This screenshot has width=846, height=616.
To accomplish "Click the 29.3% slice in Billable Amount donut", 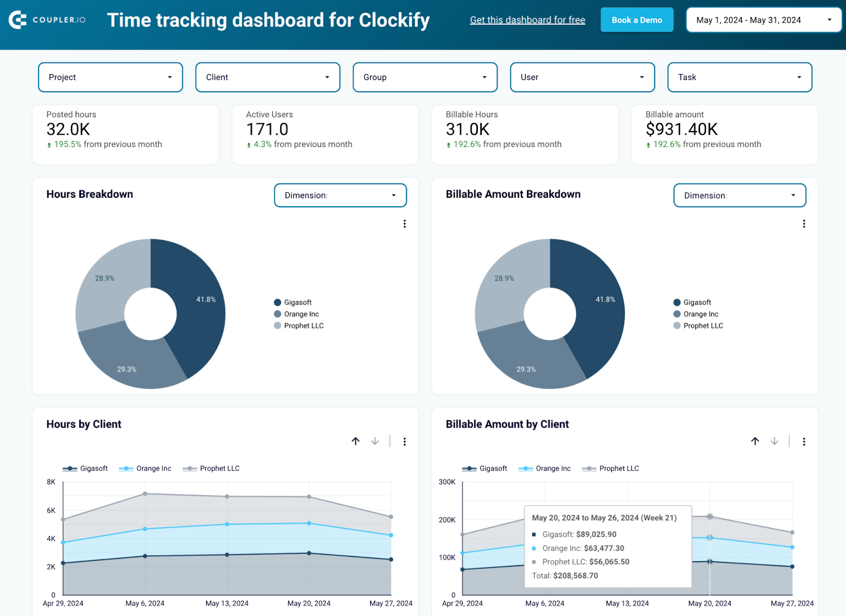I will pyautogui.click(x=529, y=360).
